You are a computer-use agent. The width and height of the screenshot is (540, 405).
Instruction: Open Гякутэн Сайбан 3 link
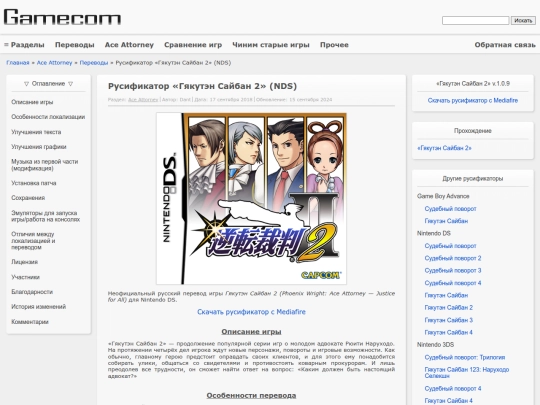pos(449,320)
